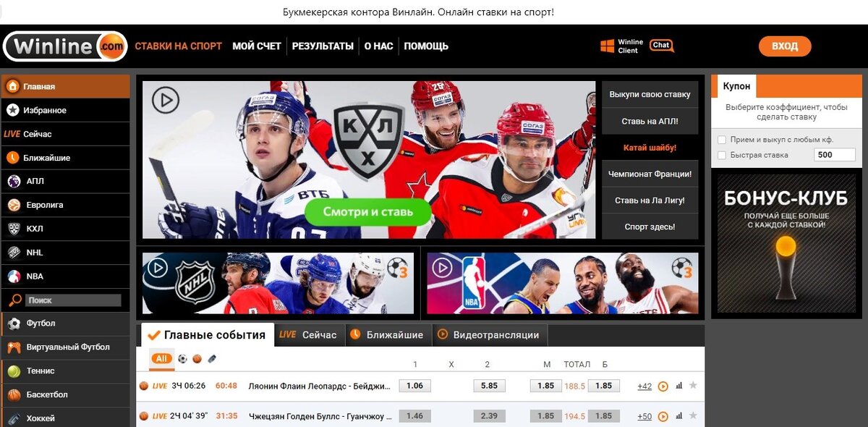This screenshot has height=427, width=868.
Task: Expand the +50 additional markets link
Action: (x=644, y=416)
